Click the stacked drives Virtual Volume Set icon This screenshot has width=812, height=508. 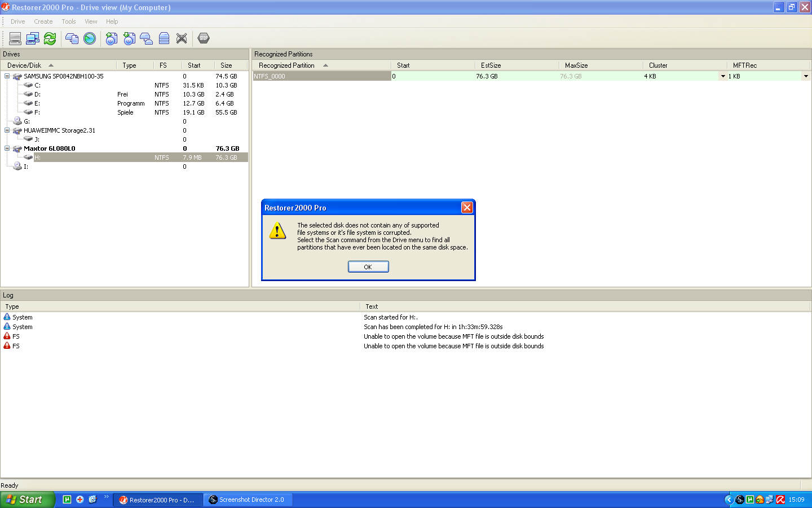coord(164,38)
